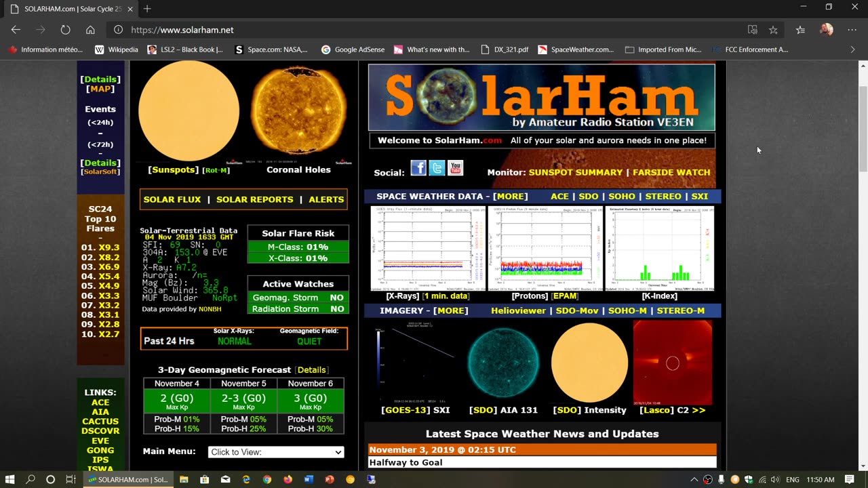Image resolution: width=868 pixels, height=488 pixels.
Task: Close the SOLARHAM.com tab
Action: point(130,9)
